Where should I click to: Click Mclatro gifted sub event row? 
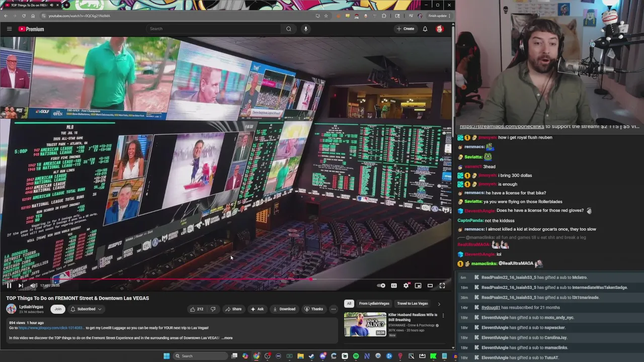[x=550, y=278]
